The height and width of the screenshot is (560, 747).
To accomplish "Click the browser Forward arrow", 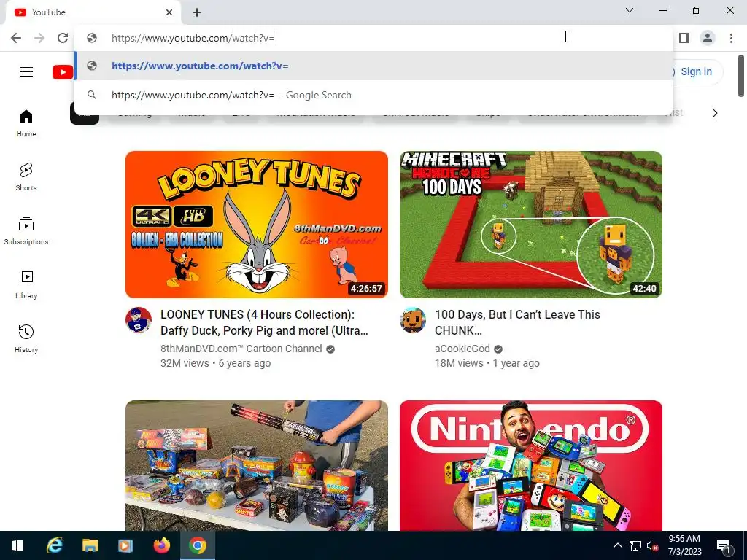I will coord(39,38).
